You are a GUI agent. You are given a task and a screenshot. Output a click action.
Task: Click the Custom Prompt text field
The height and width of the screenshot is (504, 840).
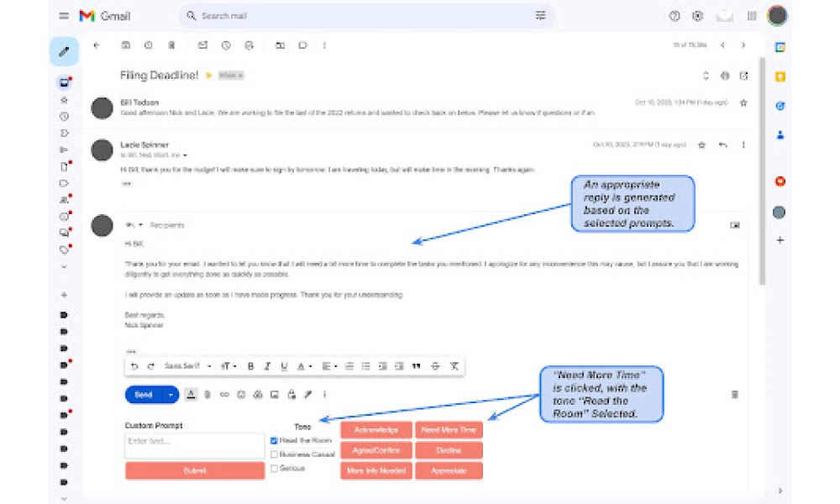[x=195, y=445]
